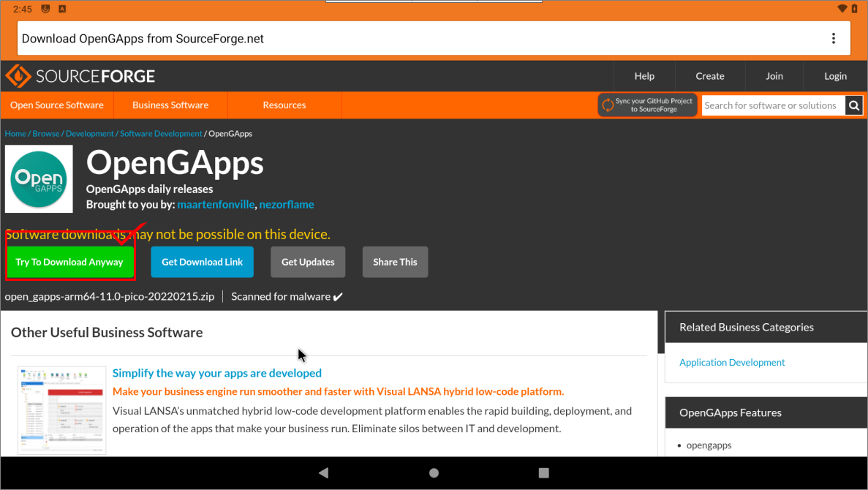
Task: Click the Sync your GitHub Project banner
Action: coord(647,105)
